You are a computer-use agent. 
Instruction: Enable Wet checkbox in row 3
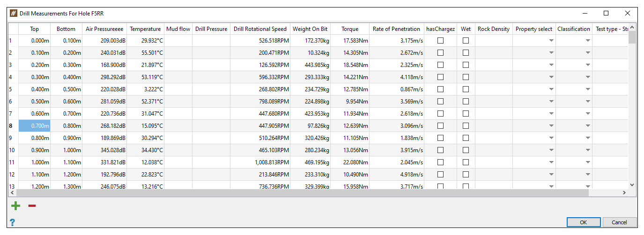pyautogui.click(x=466, y=65)
